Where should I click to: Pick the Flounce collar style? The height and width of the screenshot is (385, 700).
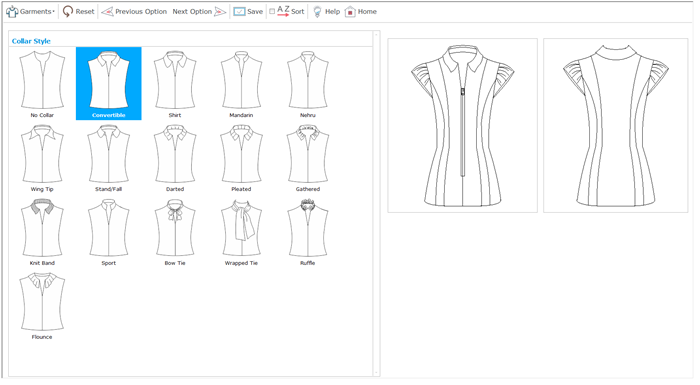tap(42, 306)
